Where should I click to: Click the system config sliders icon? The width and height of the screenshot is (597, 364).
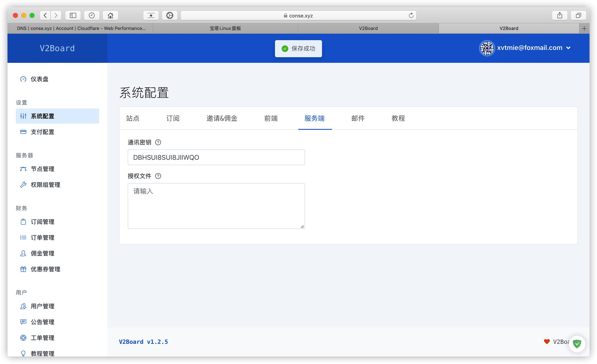23,116
